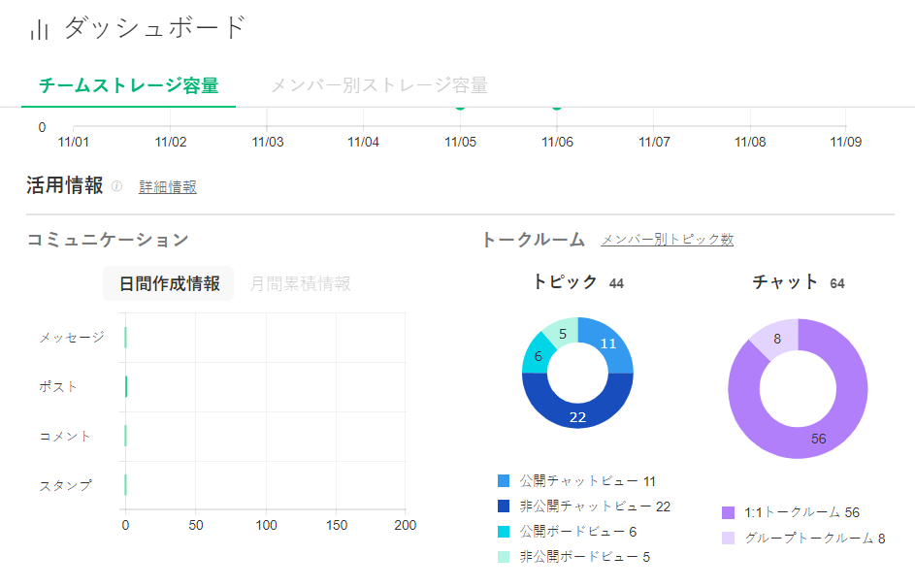Viewport: 915px width, 588px height.
Task: Click the 11/05 data point on chart
Action: tap(460, 106)
